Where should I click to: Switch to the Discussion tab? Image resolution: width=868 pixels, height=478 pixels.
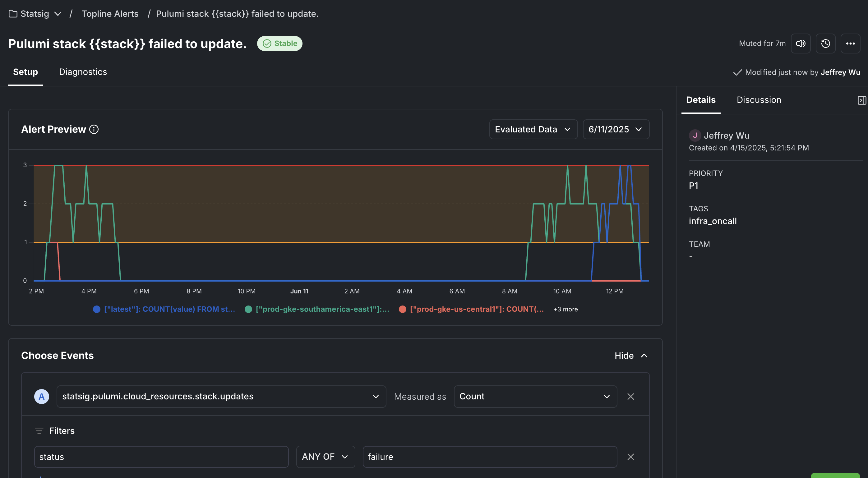[759, 100]
